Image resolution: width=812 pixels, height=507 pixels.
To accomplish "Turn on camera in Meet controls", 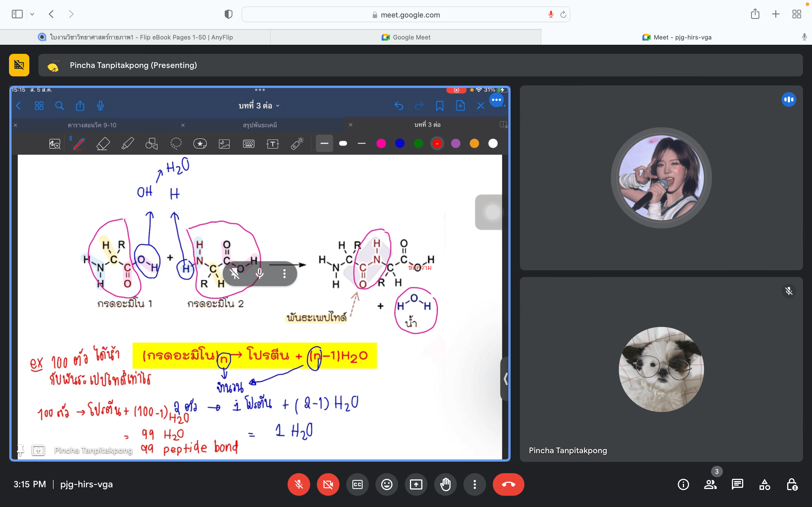I will pyautogui.click(x=328, y=484).
